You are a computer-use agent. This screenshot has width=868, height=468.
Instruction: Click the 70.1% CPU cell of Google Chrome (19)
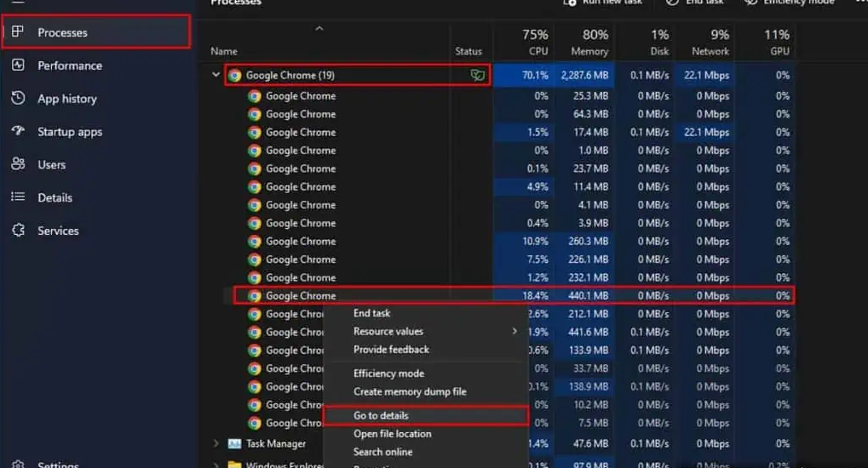click(x=524, y=75)
